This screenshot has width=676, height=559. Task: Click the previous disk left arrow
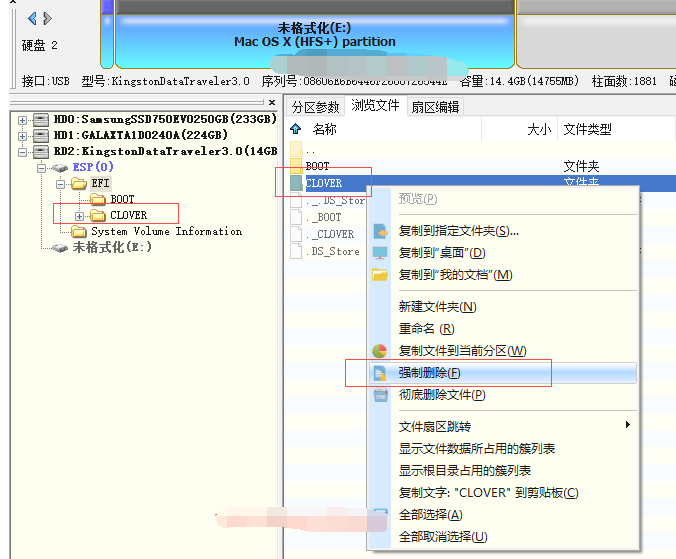pyautogui.click(x=32, y=19)
